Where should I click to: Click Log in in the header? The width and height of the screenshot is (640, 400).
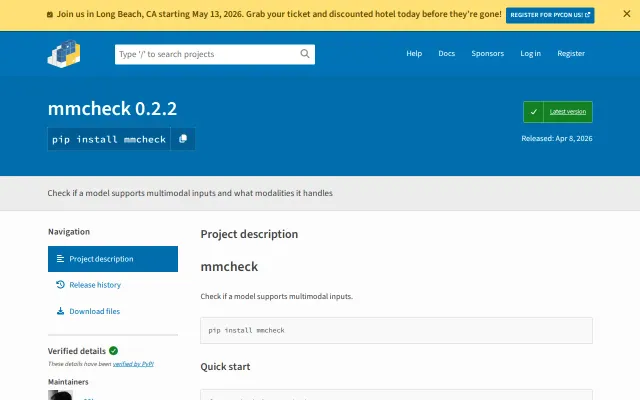[x=530, y=53]
